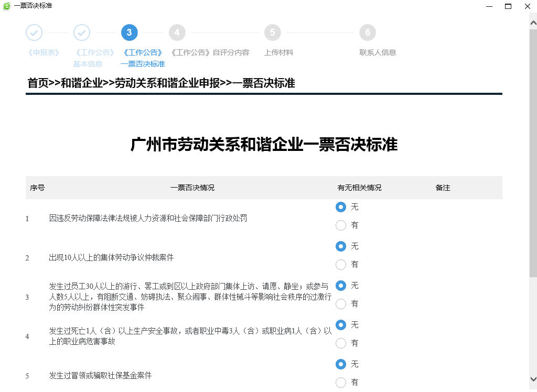Select 无 for row 1 行政处罚
This screenshot has width=537, height=392.
pyautogui.click(x=341, y=207)
